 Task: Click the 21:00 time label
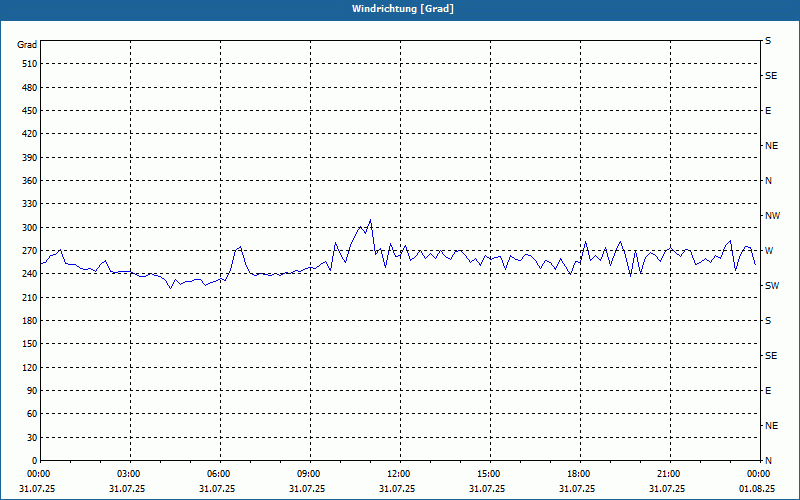tap(669, 474)
